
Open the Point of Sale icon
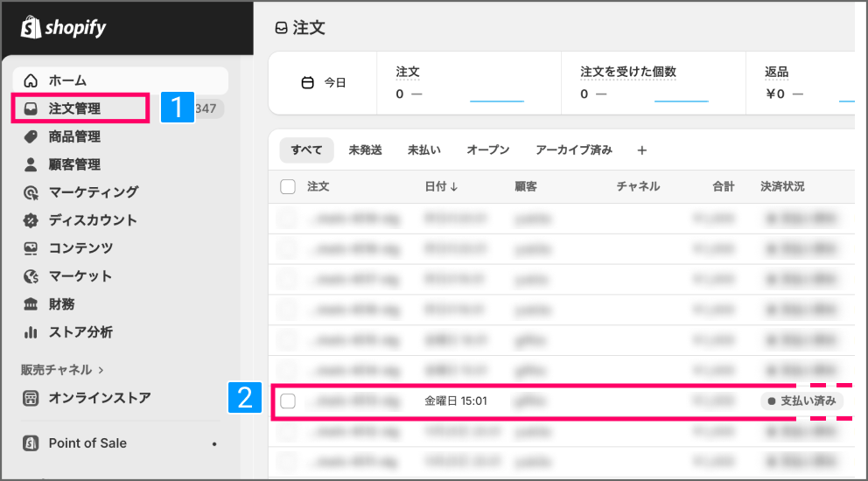coord(31,443)
